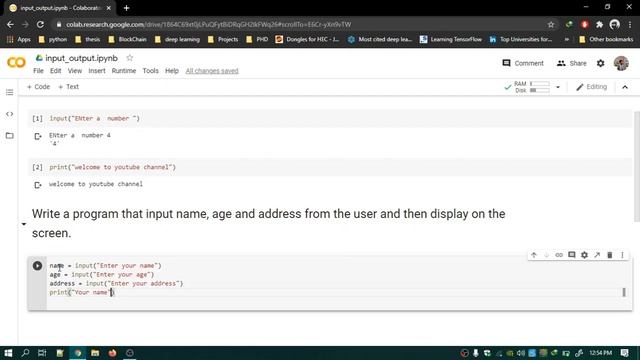Open Chrome extensions puzzle icon
The image size is (640, 360).
pos(599,24)
